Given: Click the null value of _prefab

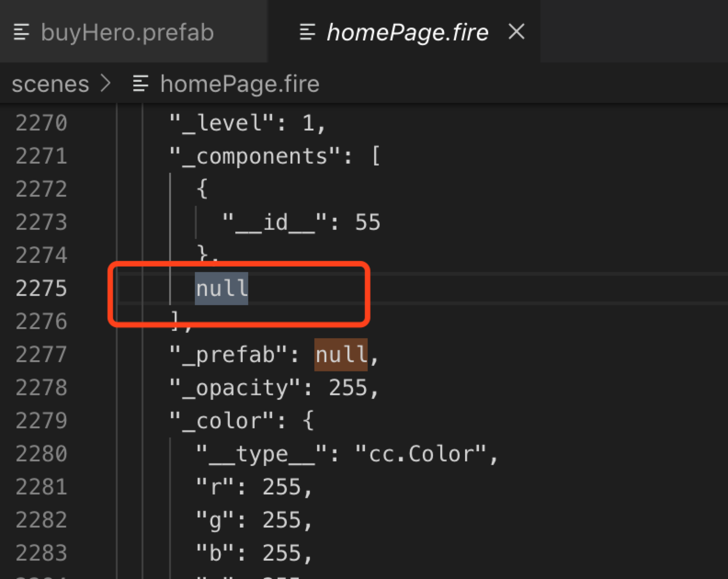Looking at the screenshot, I should [x=341, y=355].
